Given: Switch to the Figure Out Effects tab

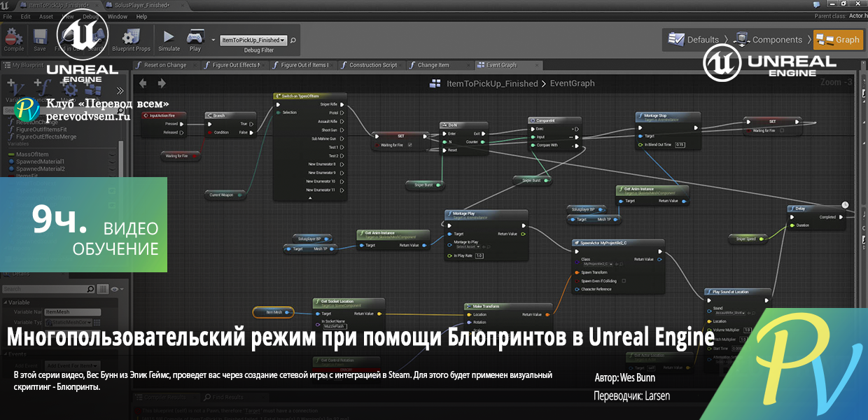Looking at the screenshot, I should pyautogui.click(x=236, y=65).
